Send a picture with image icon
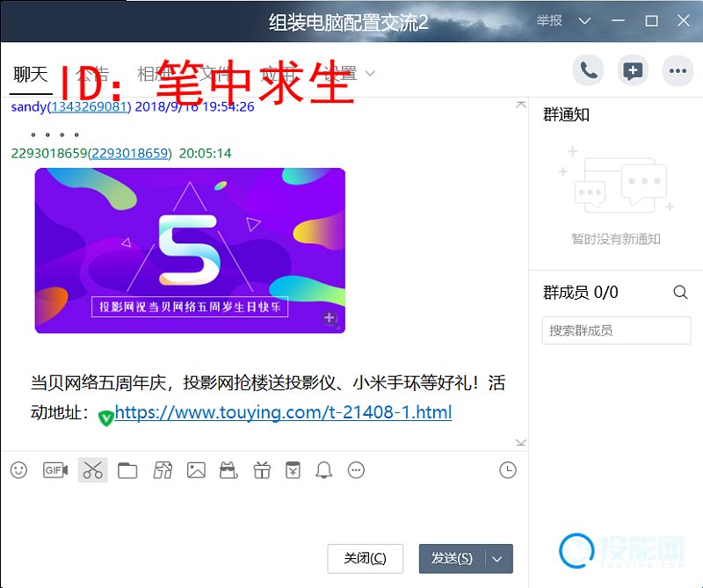The image size is (703, 588). click(196, 470)
